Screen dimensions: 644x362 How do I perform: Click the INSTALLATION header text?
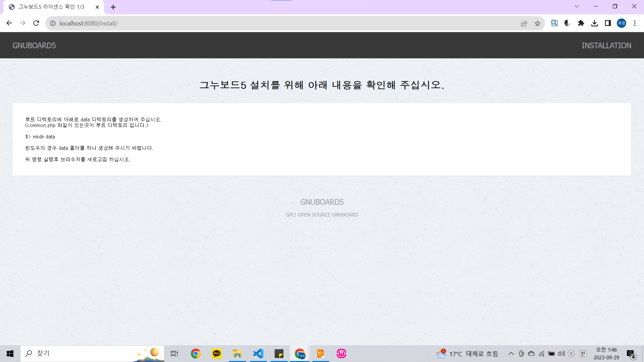pyautogui.click(x=606, y=46)
